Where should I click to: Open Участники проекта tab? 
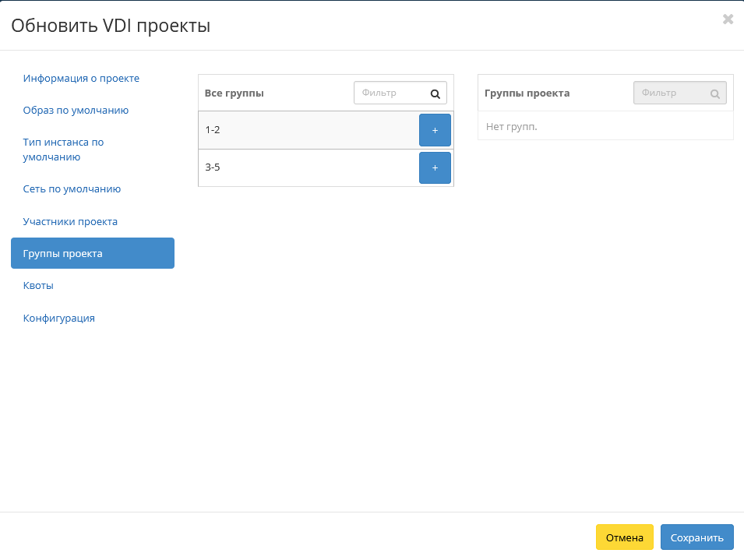(70, 221)
